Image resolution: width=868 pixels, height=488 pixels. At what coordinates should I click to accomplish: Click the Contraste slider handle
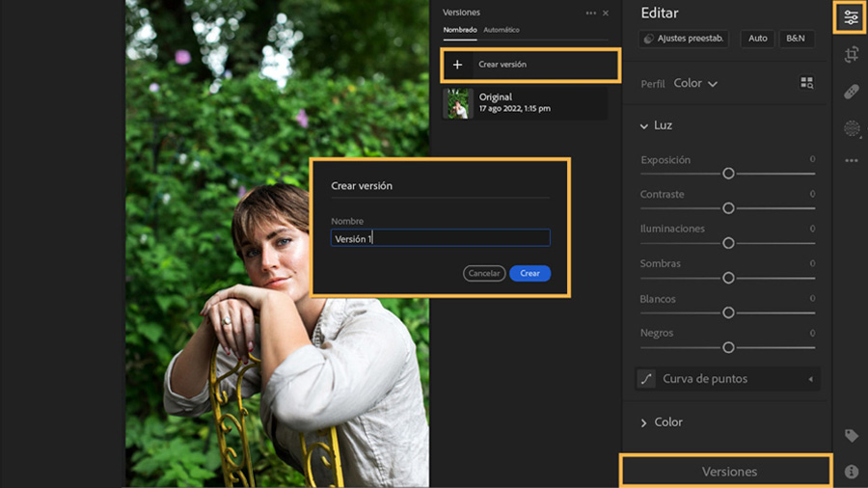click(x=728, y=208)
